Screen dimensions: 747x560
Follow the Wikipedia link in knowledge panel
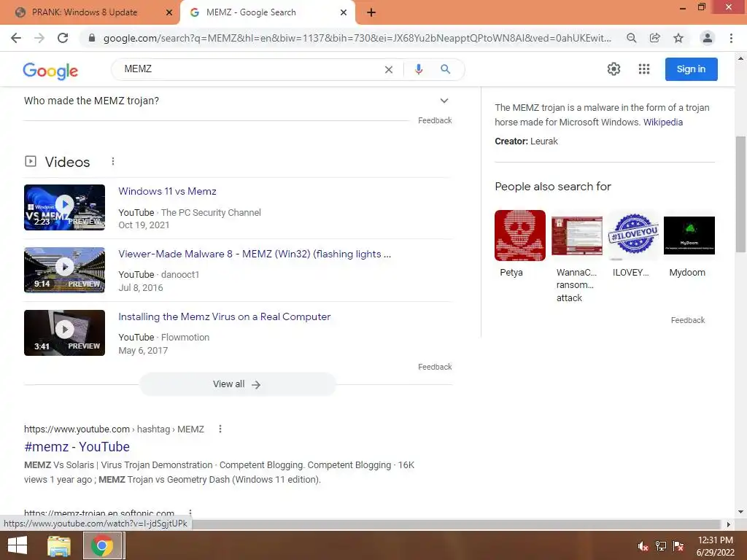coord(662,122)
